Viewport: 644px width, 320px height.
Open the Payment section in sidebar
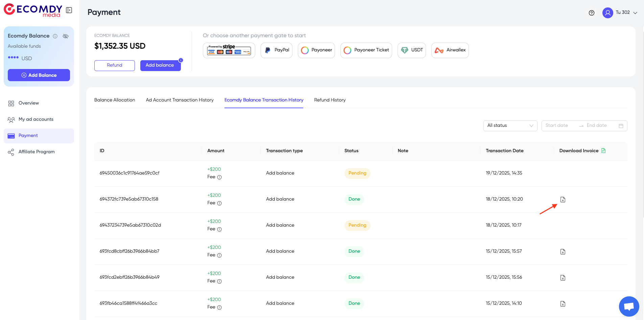point(27,135)
